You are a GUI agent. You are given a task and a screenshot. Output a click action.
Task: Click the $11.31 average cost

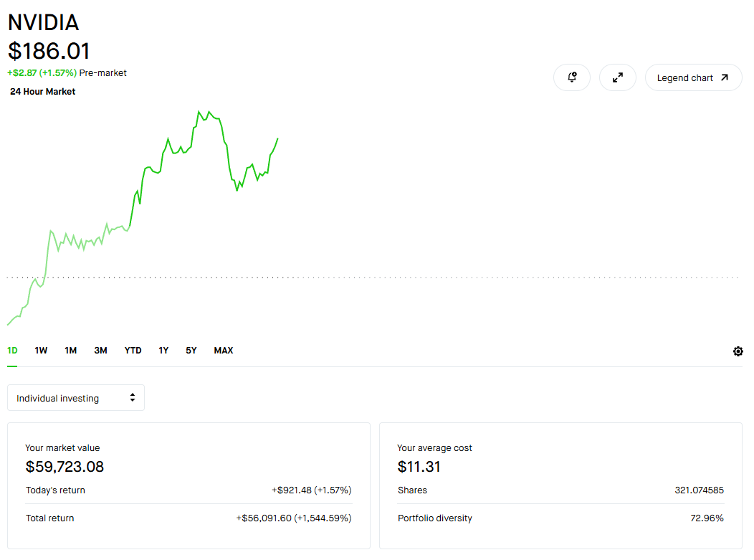[419, 467]
